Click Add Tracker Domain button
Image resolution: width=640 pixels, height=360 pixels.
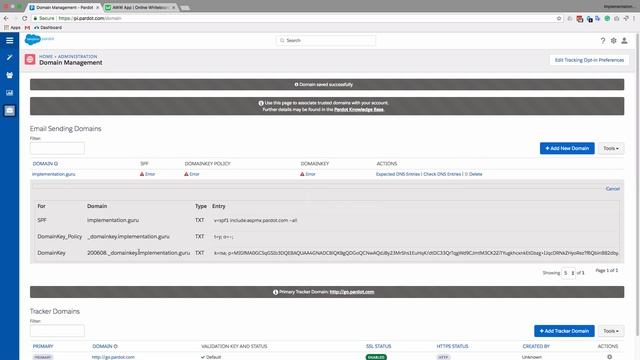click(x=564, y=331)
